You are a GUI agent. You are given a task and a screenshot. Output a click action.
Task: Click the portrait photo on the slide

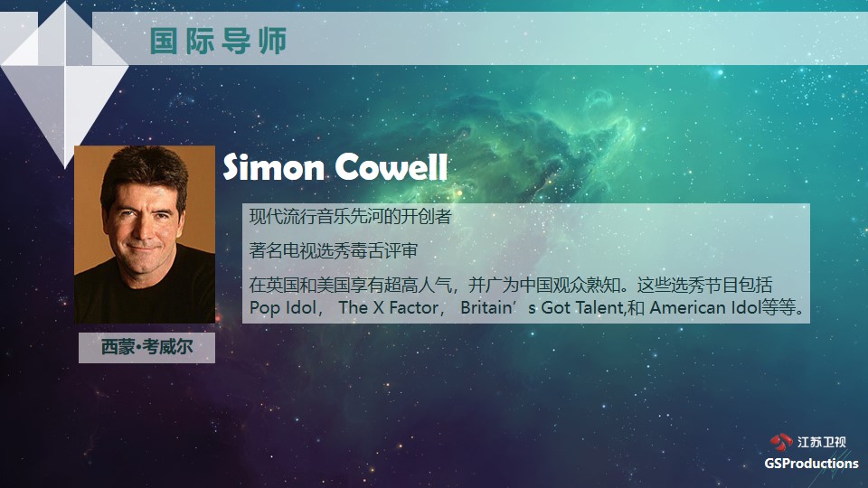point(145,235)
